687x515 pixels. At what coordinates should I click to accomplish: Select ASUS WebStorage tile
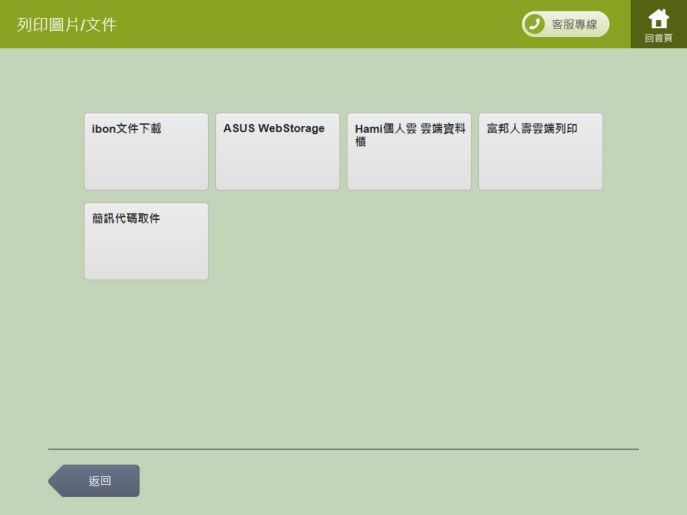[277, 152]
